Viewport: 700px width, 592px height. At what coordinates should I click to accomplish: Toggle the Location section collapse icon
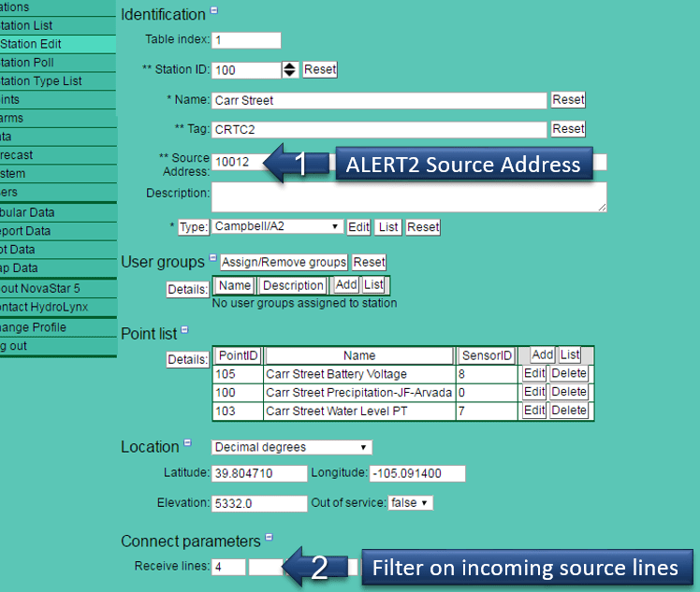tap(187, 443)
